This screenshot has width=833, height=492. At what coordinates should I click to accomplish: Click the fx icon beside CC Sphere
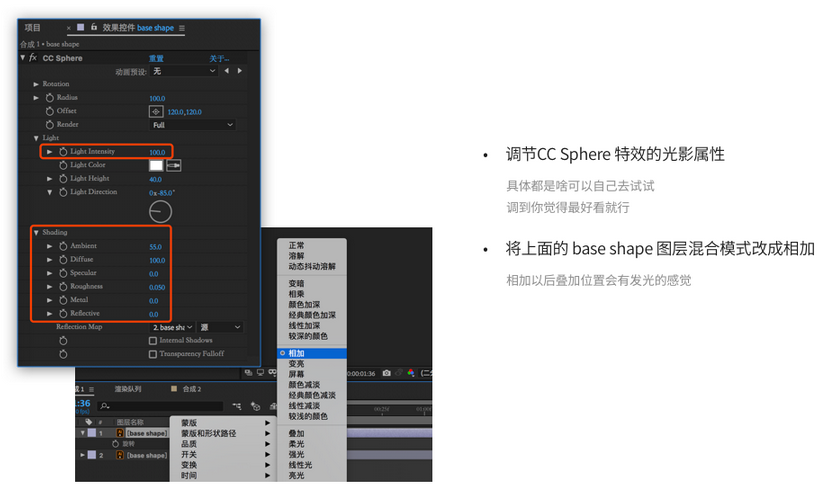point(33,58)
